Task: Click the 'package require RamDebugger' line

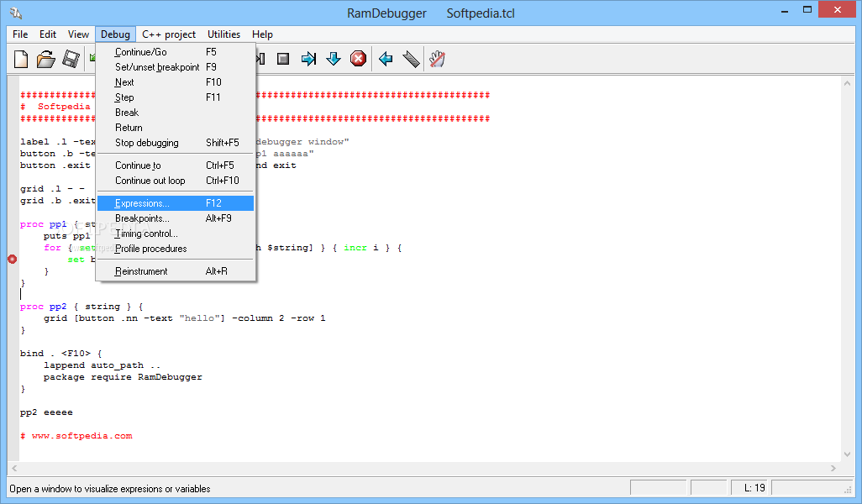Action: click(x=123, y=377)
